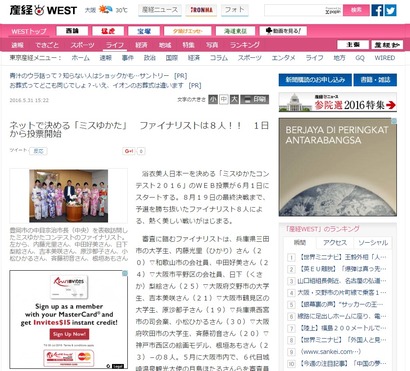Open ranking item 1 世界ミニナビ 王毅外相
Image resolution: width=410 pixels, height=371 pixels.
click(342, 257)
